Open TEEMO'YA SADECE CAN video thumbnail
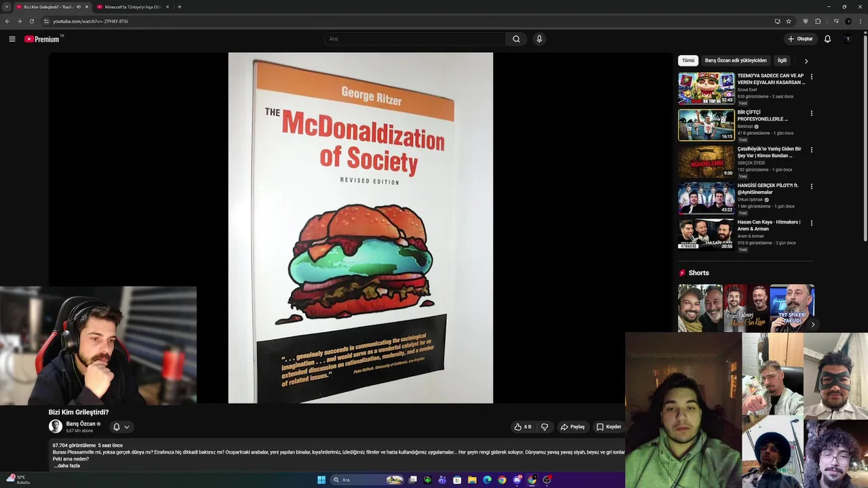Viewport: 868px width, 488px height. [x=706, y=88]
